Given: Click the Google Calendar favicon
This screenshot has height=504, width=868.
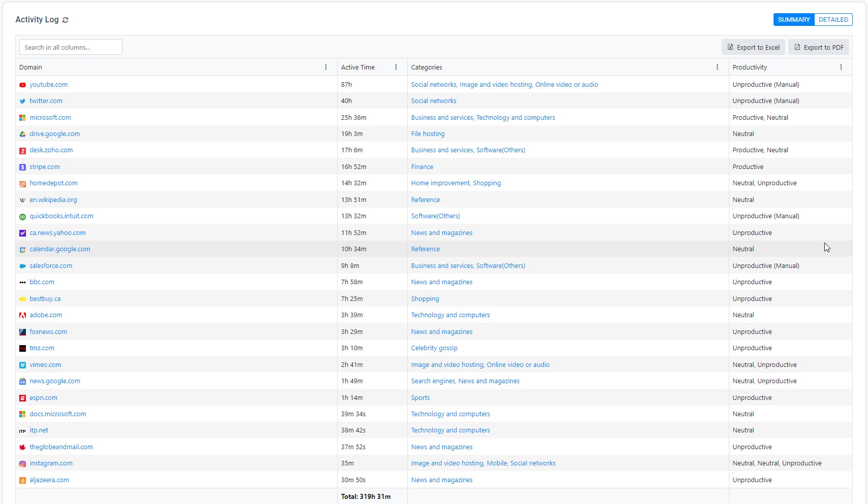Looking at the screenshot, I should tap(22, 250).
